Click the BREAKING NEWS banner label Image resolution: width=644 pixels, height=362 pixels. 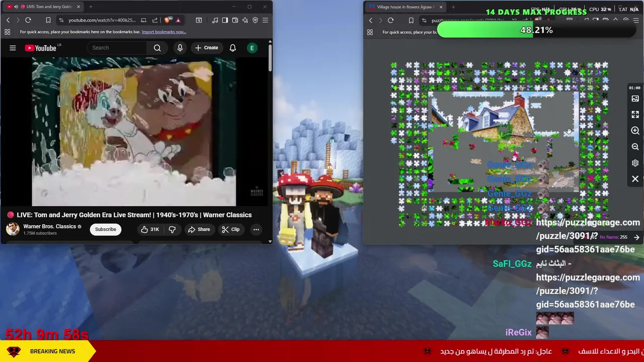point(52,351)
